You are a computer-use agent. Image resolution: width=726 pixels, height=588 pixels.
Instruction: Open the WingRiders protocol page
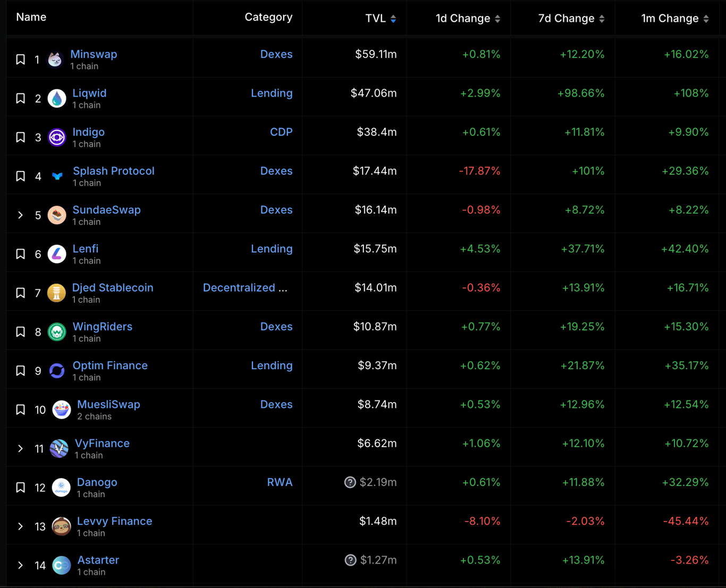pos(103,327)
